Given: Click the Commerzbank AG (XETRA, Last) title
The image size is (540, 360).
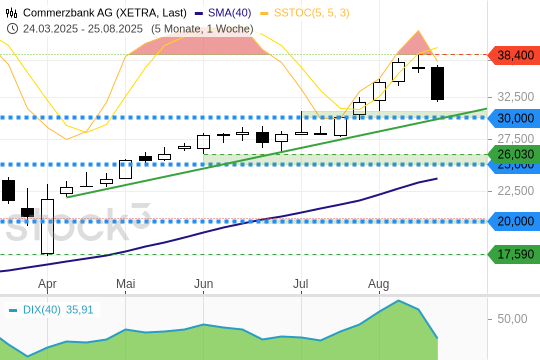Looking at the screenshot, I should click(105, 13).
